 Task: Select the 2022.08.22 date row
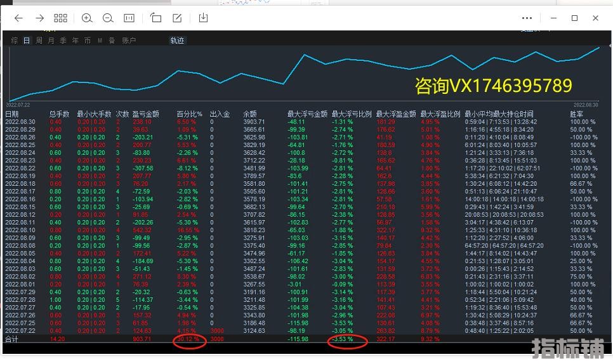click(x=20, y=168)
